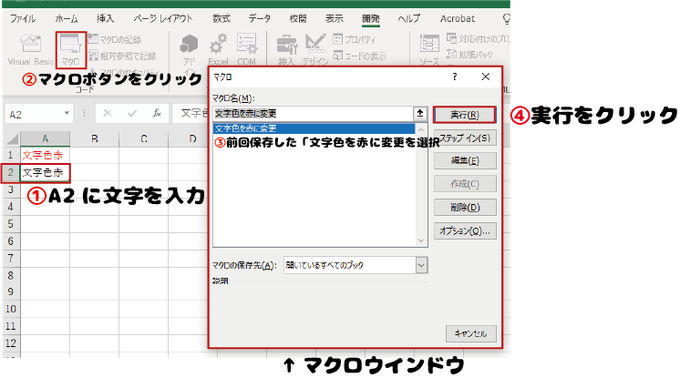Click the collapse-dialog arrow beside マクロ名
680x378 pixels.
click(x=420, y=114)
